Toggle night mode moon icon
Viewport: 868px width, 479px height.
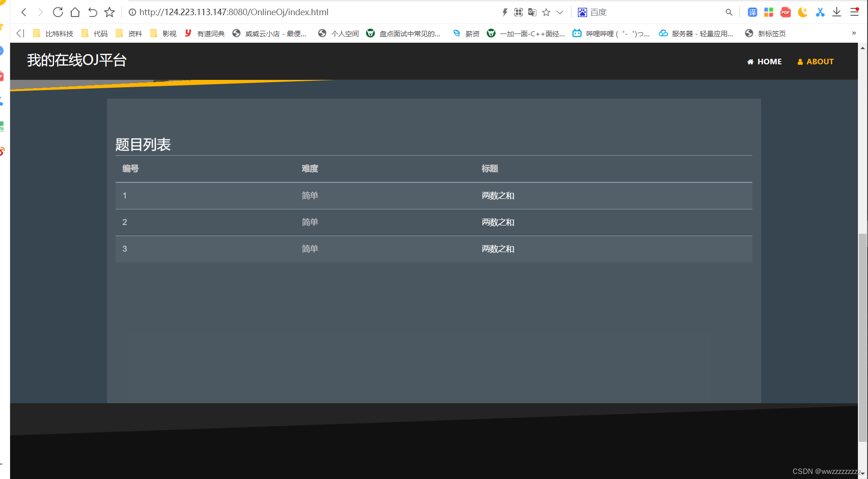point(803,12)
